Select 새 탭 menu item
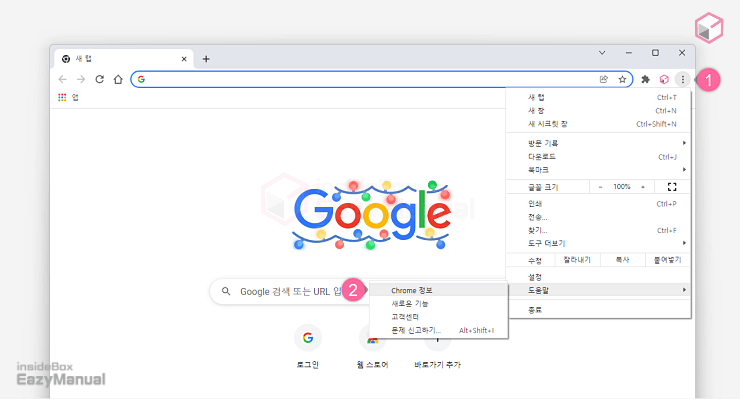 click(x=598, y=97)
